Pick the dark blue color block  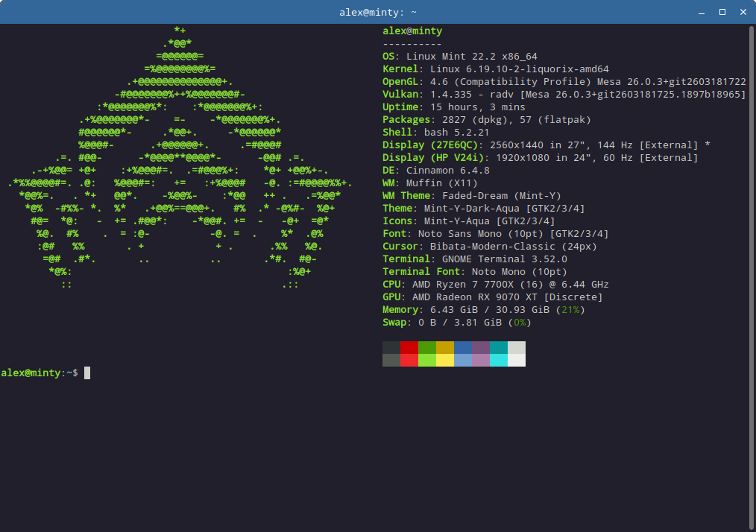click(x=462, y=347)
